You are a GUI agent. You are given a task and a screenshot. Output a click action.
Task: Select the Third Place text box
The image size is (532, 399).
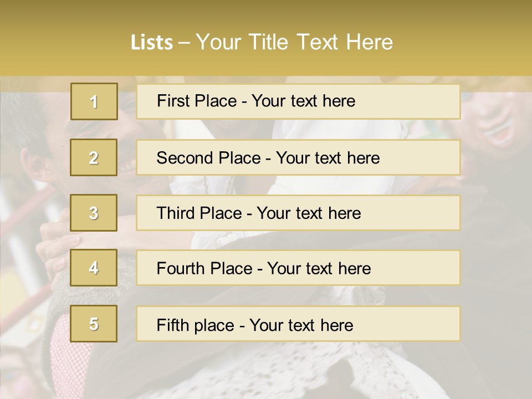tap(298, 213)
